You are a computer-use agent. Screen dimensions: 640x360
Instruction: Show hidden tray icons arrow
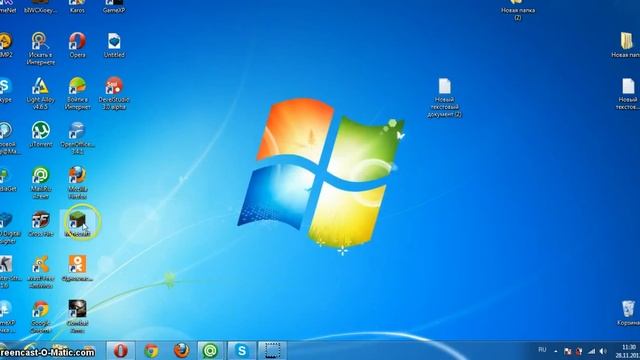(556, 351)
